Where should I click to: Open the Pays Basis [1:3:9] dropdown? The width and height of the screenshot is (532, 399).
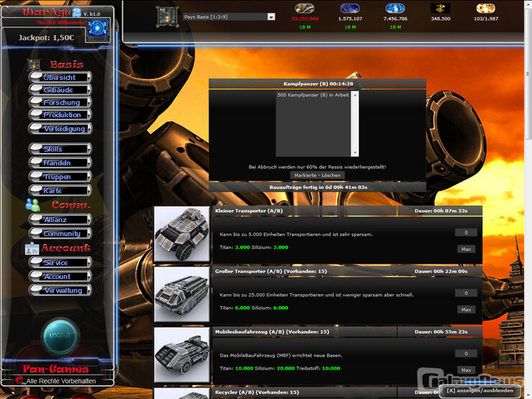(229, 17)
